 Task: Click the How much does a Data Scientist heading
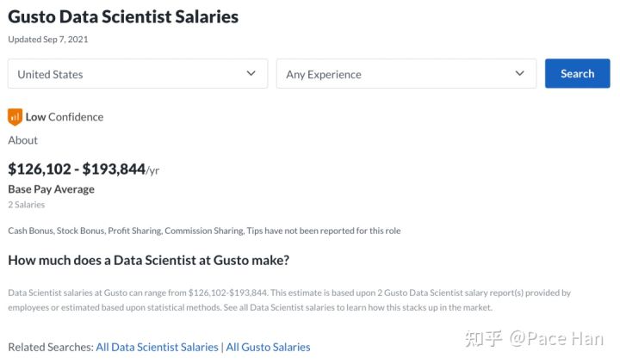click(x=149, y=261)
